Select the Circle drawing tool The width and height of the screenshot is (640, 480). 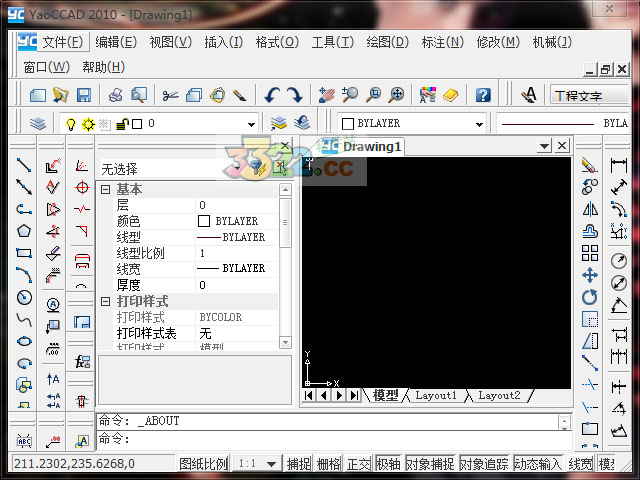point(24,297)
